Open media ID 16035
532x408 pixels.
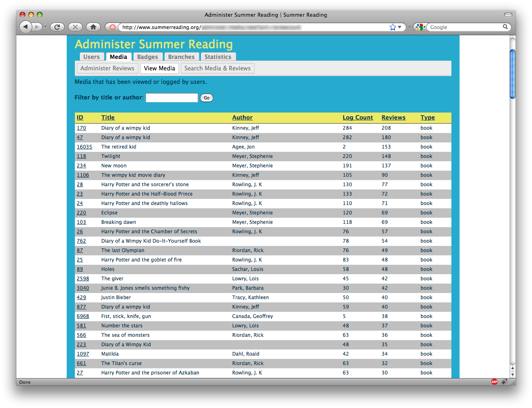point(84,147)
